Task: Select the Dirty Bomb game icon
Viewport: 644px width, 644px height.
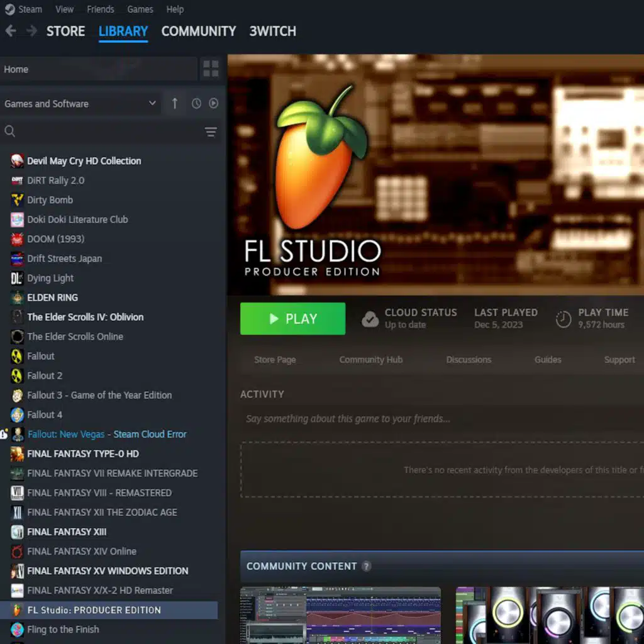Action: coord(17,200)
